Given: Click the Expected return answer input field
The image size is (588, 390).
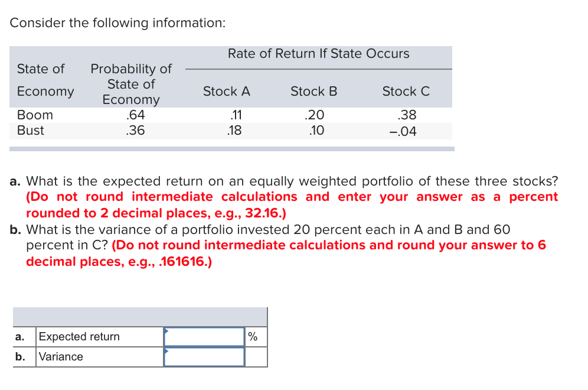Looking at the screenshot, I should (x=204, y=336).
